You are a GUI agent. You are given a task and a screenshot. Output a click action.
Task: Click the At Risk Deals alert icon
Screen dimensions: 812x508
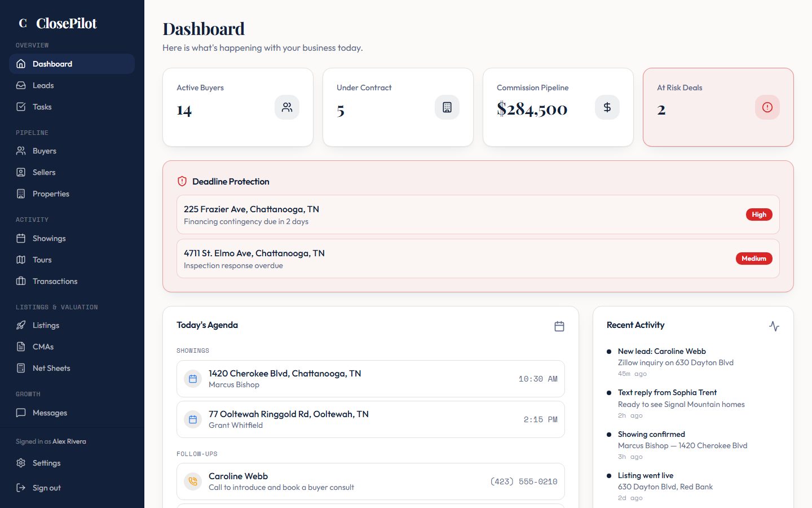[x=767, y=107]
